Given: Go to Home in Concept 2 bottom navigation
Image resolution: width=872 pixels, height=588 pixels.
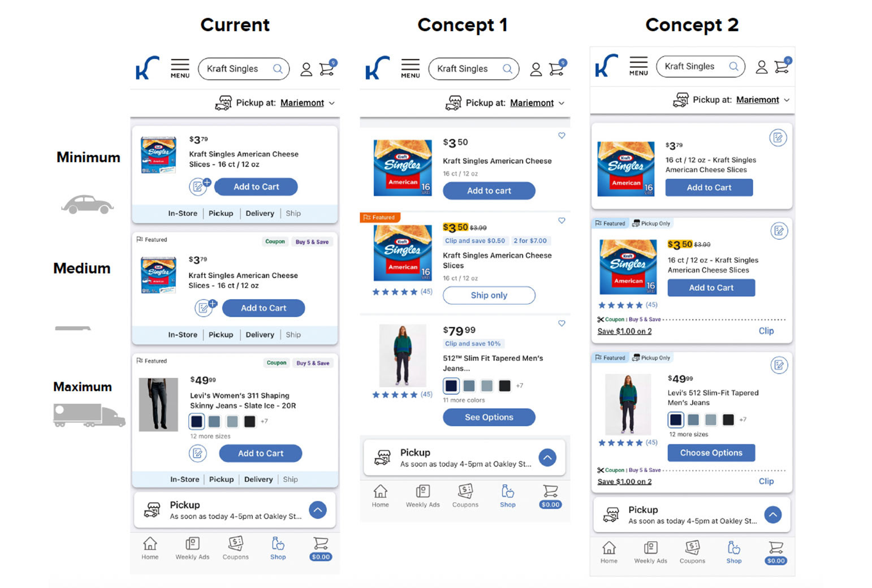Looking at the screenshot, I should click(x=609, y=552).
